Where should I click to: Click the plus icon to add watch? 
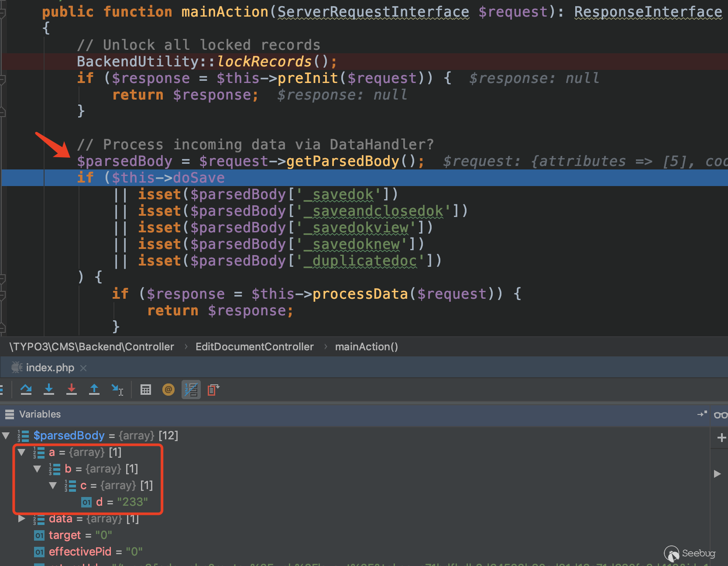(721, 438)
